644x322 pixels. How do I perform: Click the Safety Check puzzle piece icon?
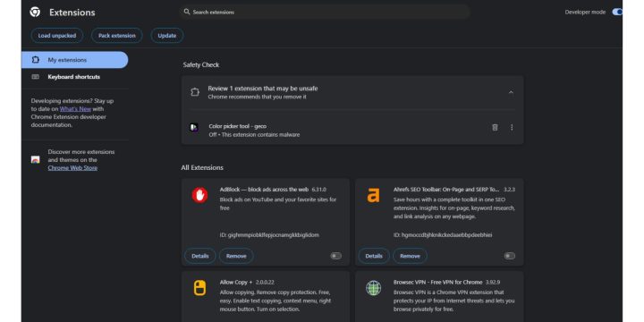(x=195, y=92)
